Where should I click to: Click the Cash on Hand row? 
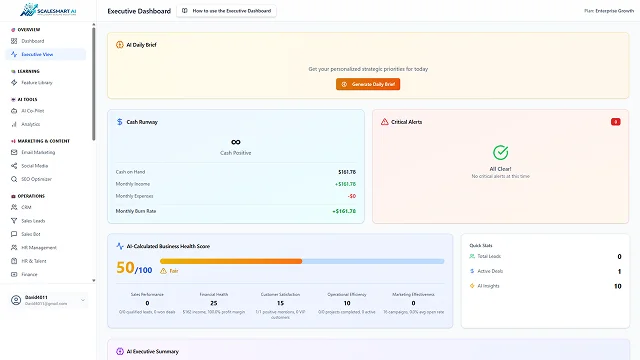[236, 172]
